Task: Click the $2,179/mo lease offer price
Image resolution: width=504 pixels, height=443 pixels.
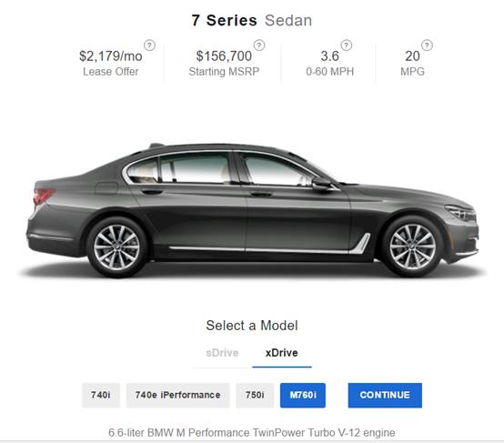Action: (111, 56)
